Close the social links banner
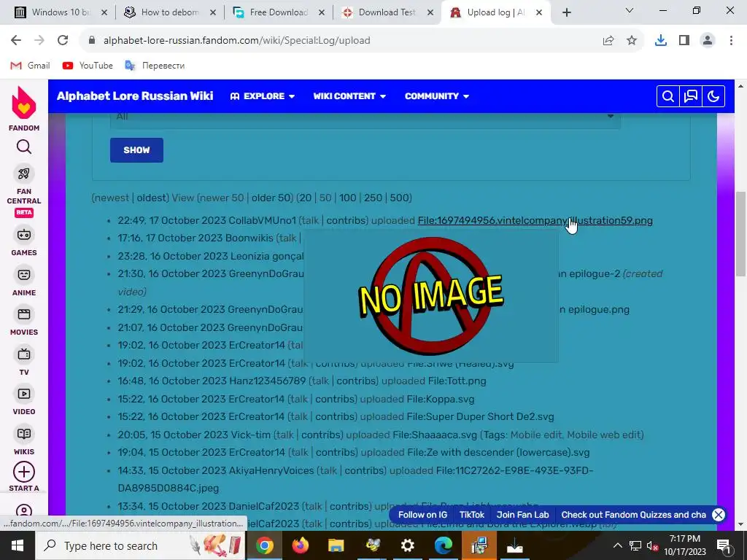 click(x=719, y=515)
